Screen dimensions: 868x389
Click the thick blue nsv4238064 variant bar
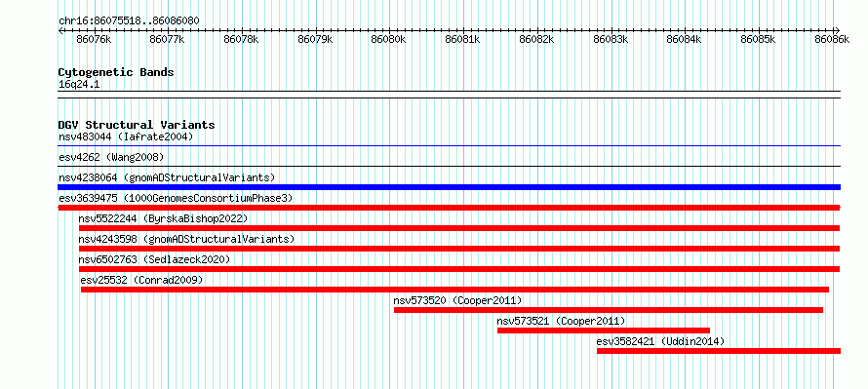(x=449, y=187)
